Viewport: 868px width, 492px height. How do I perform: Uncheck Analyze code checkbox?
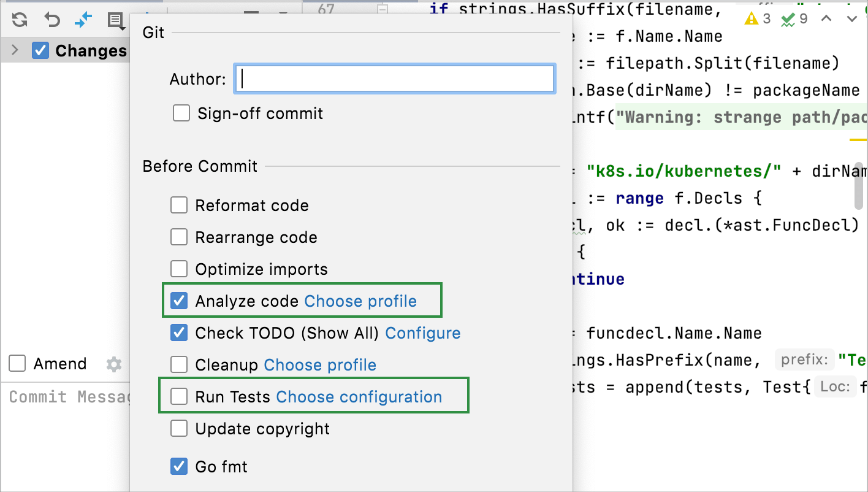pyautogui.click(x=179, y=301)
